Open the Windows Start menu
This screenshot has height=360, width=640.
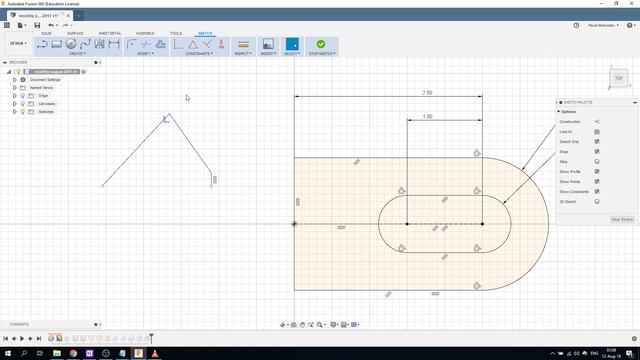(x=8, y=353)
